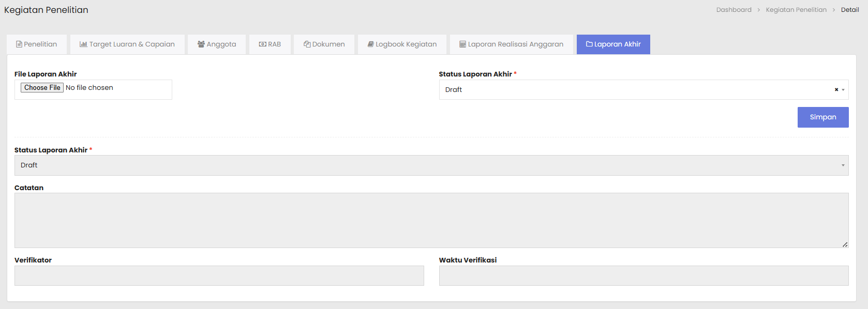This screenshot has height=309, width=868.
Task: Click the calculator icon on Laporan Realisasi Anggaran
Action: point(462,44)
